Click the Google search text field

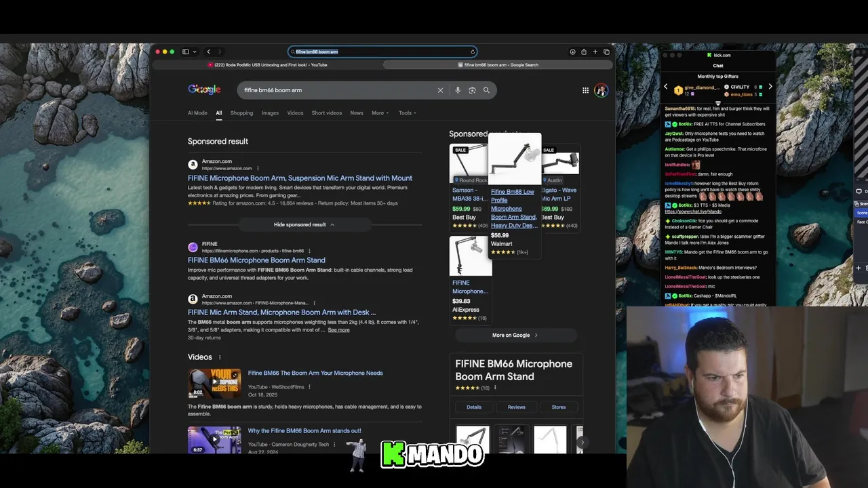pyautogui.click(x=337, y=90)
